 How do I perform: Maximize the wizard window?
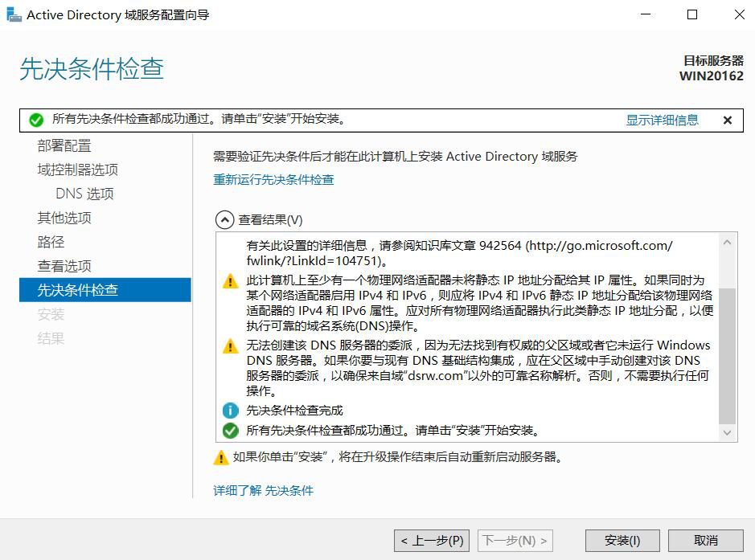click(x=692, y=15)
